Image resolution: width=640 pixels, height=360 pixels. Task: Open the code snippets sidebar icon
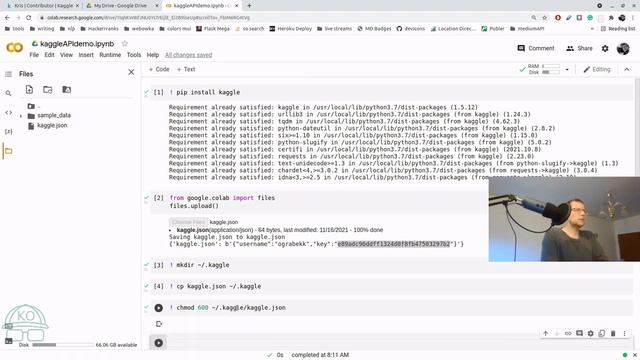8,113
